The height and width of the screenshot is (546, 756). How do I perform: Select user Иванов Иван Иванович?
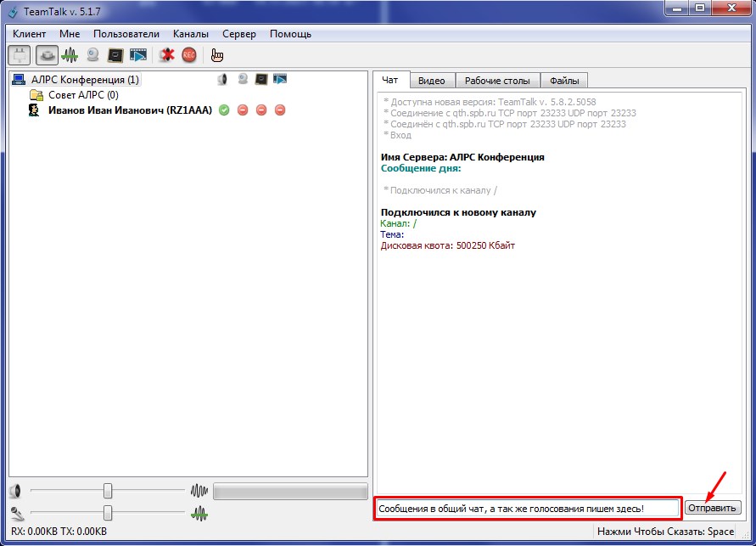click(x=130, y=110)
